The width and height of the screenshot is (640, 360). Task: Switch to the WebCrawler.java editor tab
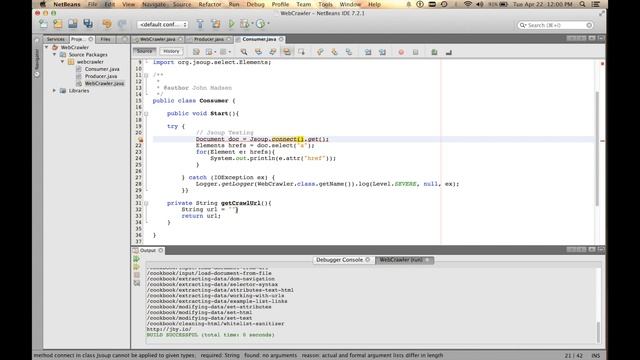click(x=158, y=39)
